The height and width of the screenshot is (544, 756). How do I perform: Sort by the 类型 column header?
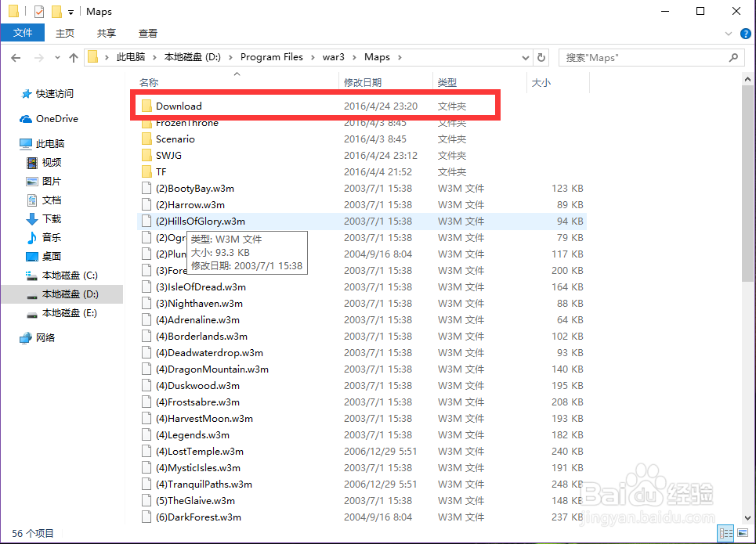pos(479,82)
